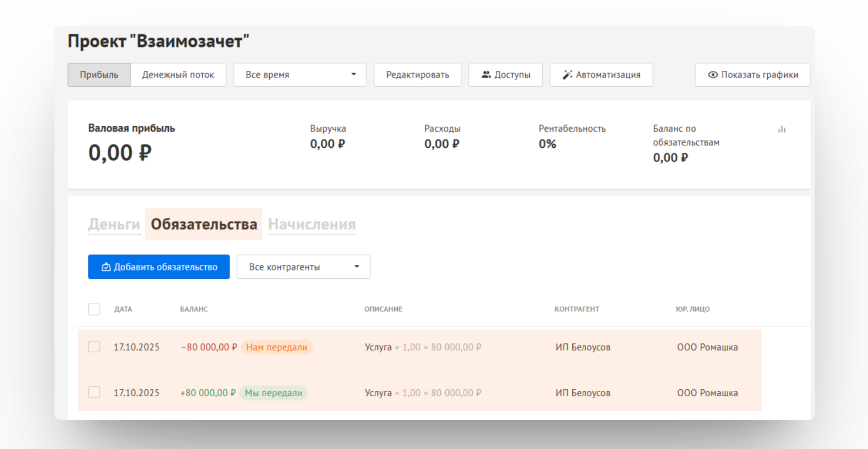Check the −80 000,00 ₽ row checkbox
Viewport: 868px width, 449px height.
[94, 347]
